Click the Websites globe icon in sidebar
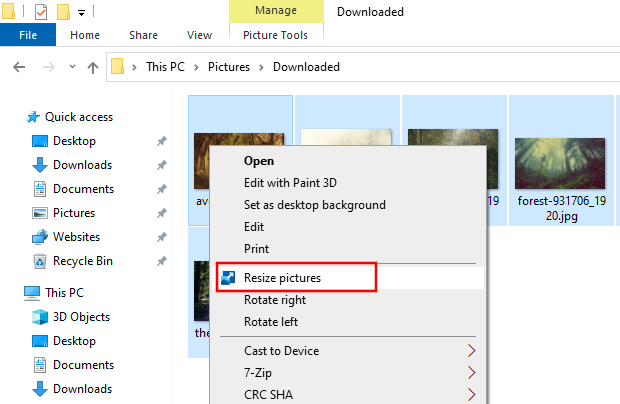 coord(40,237)
